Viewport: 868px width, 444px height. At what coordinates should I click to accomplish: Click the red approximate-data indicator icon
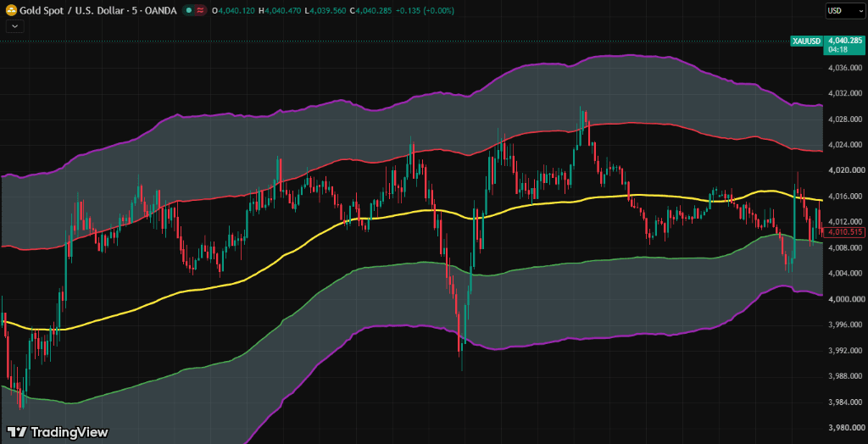pos(201,10)
